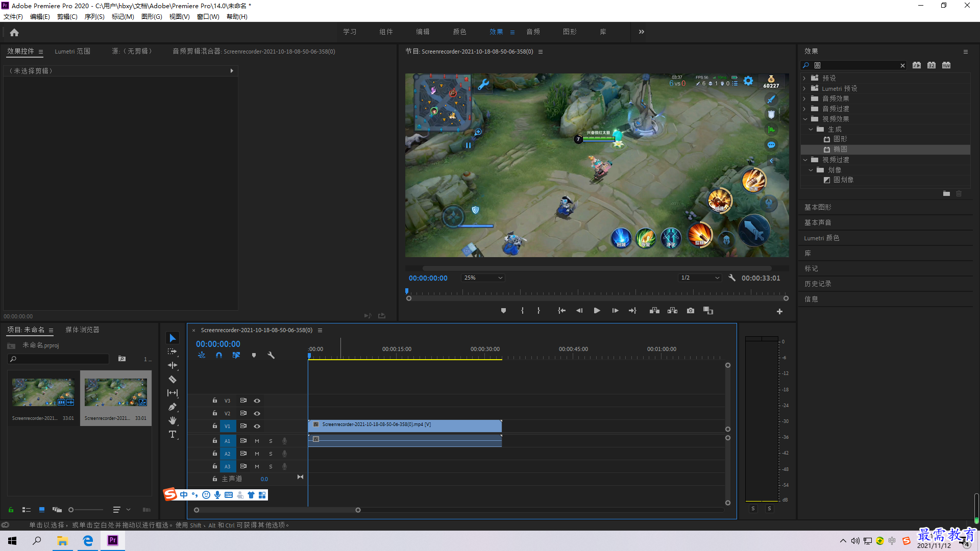
Task: Open 历史记录 panel
Action: 818,284
